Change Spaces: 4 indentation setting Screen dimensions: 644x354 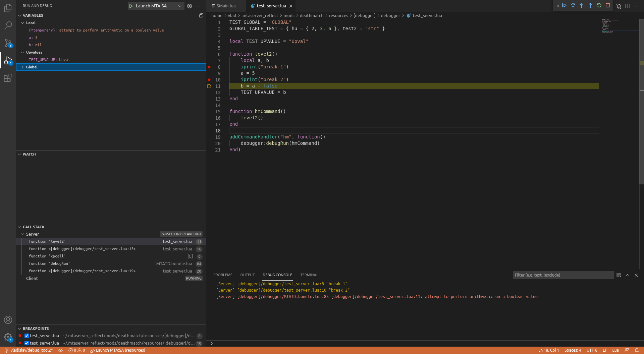(573, 350)
